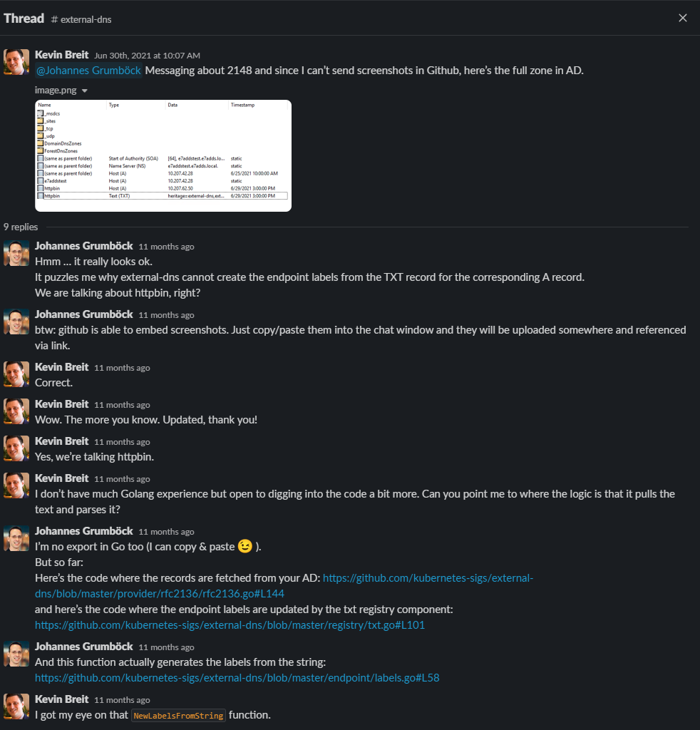Viewport: 700px width, 730px height.
Task: Click the winking emoji in Johannes's message
Action: (x=245, y=546)
